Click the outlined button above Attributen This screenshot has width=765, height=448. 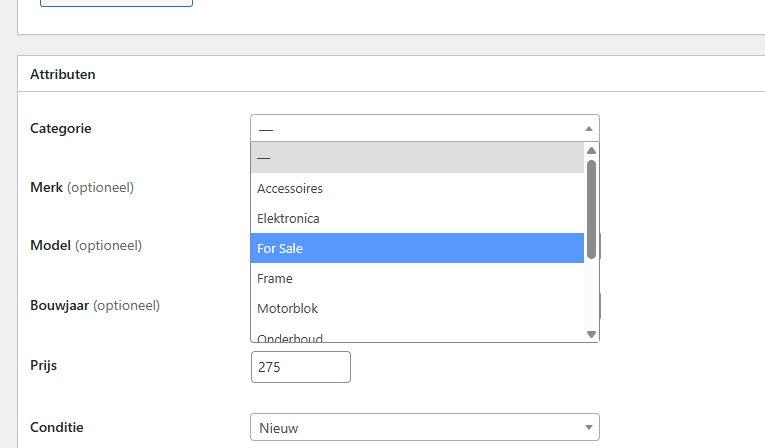click(116, 3)
